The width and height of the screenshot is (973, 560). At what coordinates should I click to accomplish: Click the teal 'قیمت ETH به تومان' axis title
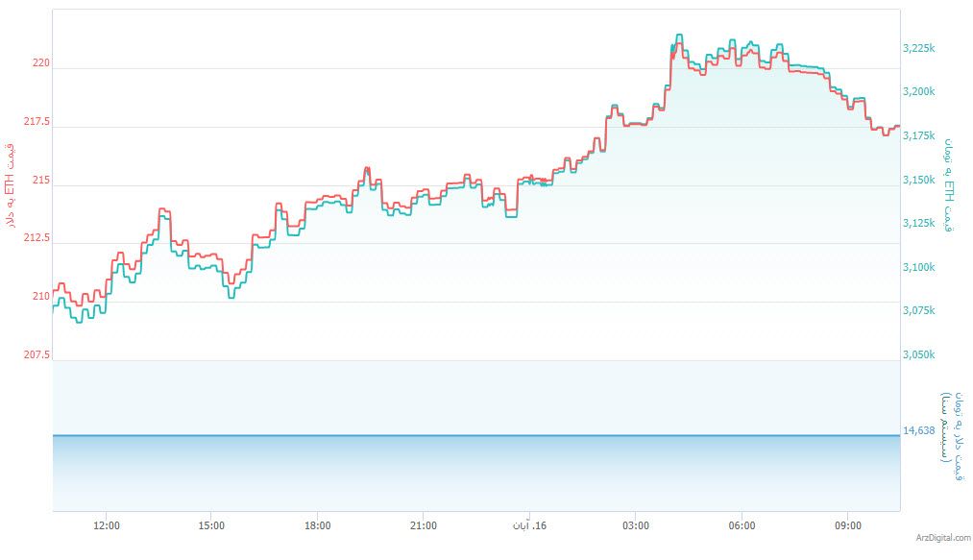(950, 183)
